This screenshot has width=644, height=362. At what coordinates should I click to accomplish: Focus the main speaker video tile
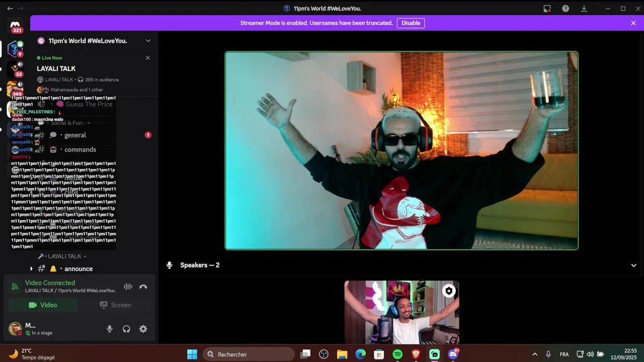[401, 150]
